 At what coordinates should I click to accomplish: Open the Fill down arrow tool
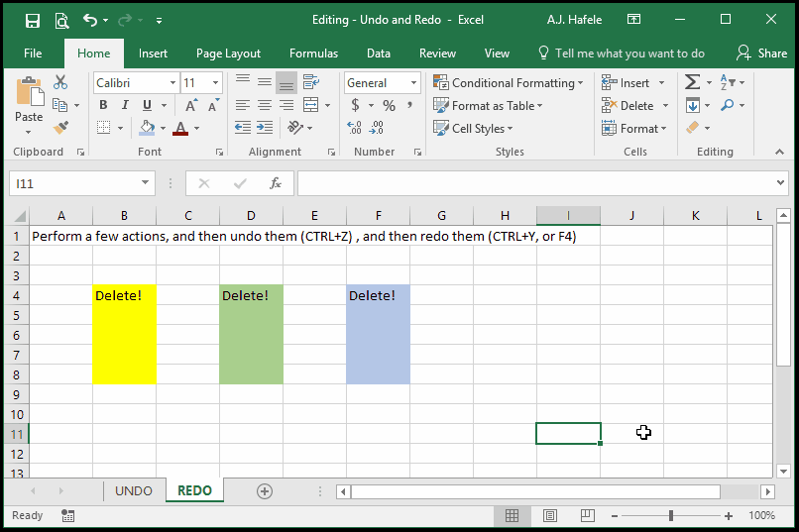[x=693, y=105]
